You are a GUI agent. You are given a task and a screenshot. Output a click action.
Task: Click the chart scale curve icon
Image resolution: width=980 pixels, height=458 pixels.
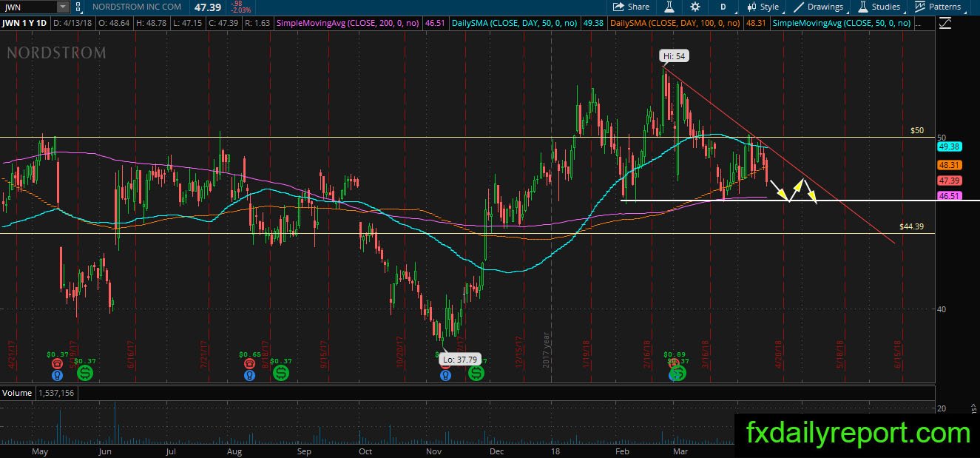[x=944, y=24]
